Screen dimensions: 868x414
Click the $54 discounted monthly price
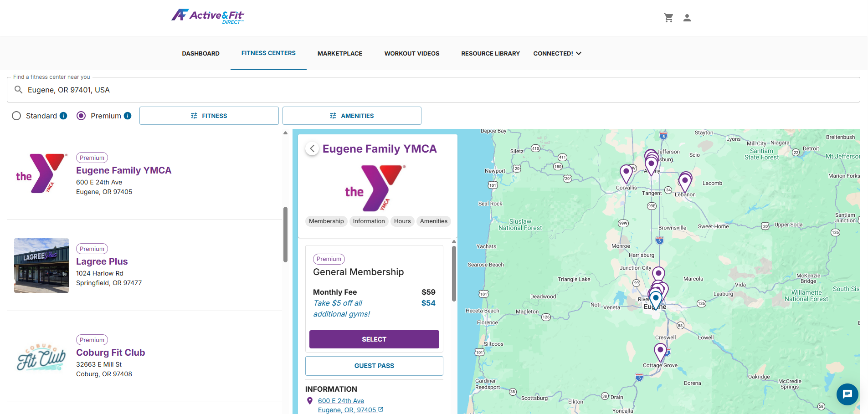click(428, 303)
